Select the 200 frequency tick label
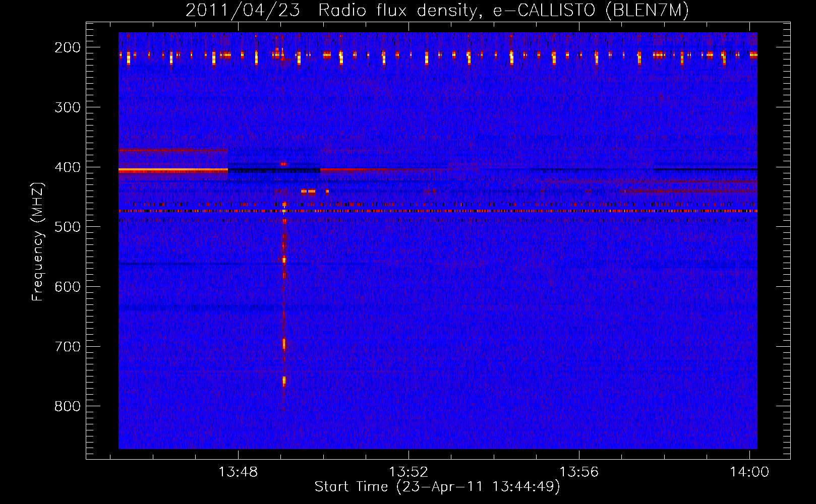Viewport: 816px width, 504px height. (x=67, y=47)
